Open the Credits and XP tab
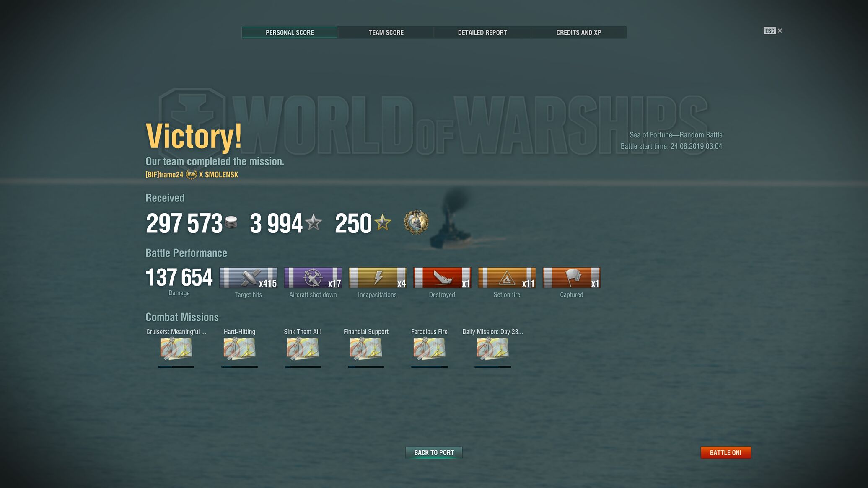The width and height of the screenshot is (868, 488). coord(579,32)
